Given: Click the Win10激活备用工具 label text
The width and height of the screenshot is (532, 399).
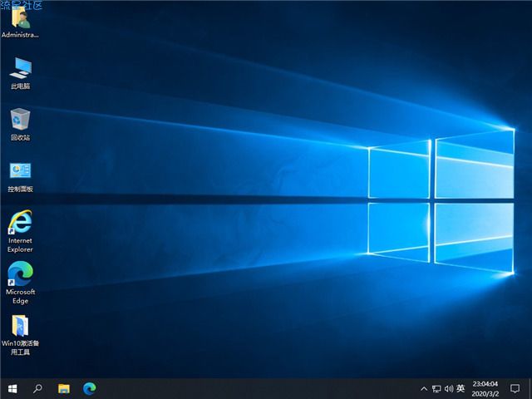Looking at the screenshot, I should (20, 347).
